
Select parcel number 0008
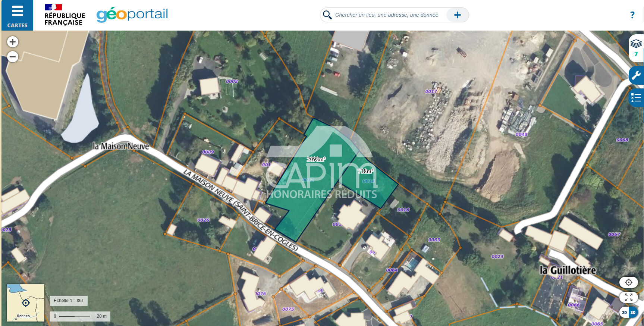[232, 81]
